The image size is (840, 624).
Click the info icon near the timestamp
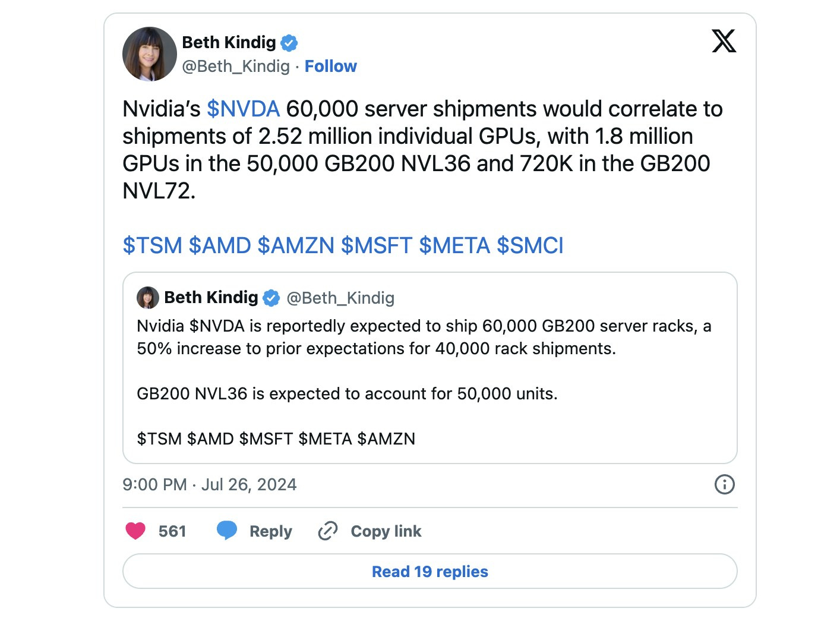[x=724, y=484]
